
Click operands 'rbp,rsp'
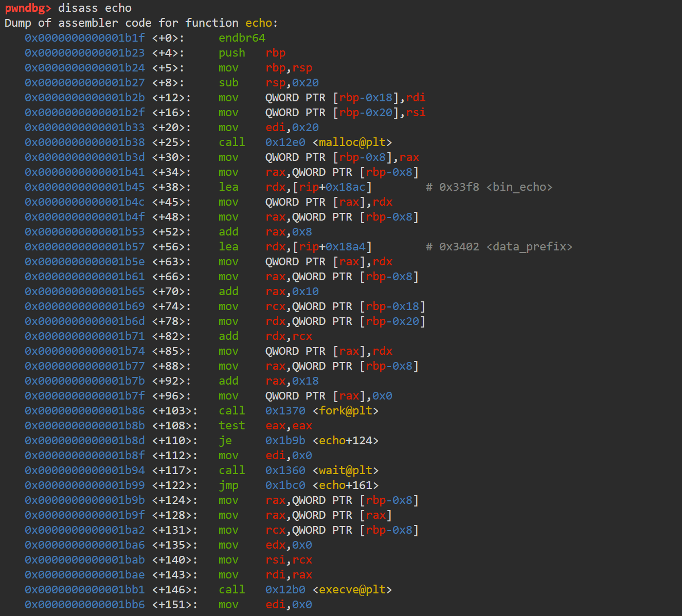click(x=289, y=68)
